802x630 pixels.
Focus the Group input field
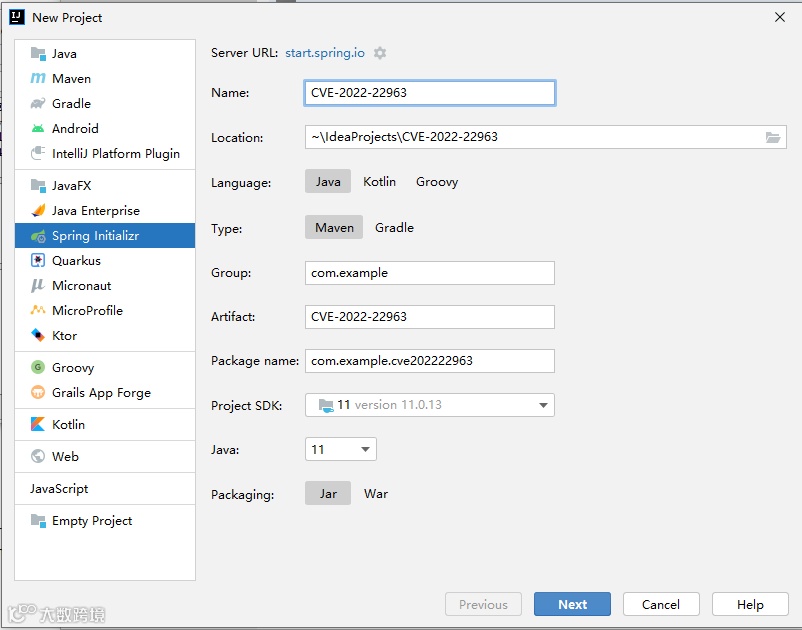pos(430,273)
